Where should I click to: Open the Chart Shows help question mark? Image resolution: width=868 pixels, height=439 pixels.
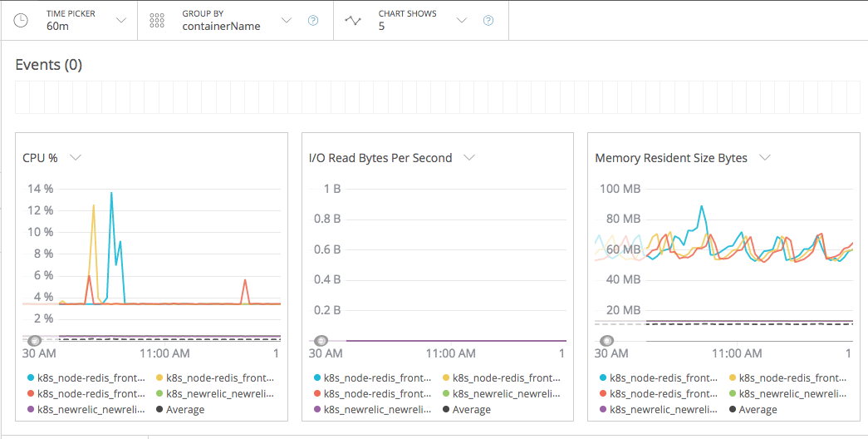(488, 21)
